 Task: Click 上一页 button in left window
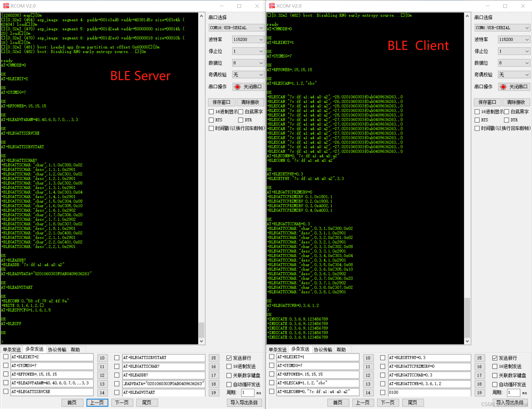(x=97, y=403)
